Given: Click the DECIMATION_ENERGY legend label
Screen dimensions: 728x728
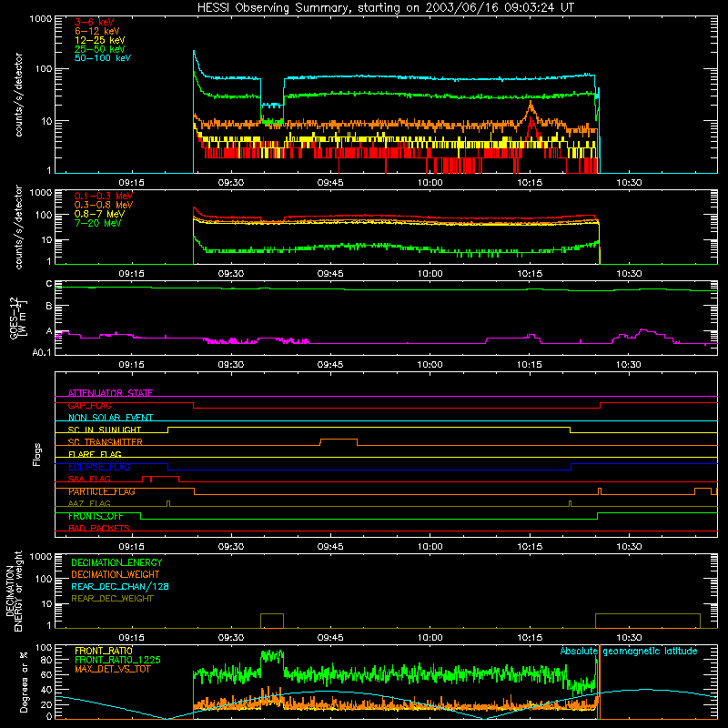Looking at the screenshot, I should [x=116, y=562].
